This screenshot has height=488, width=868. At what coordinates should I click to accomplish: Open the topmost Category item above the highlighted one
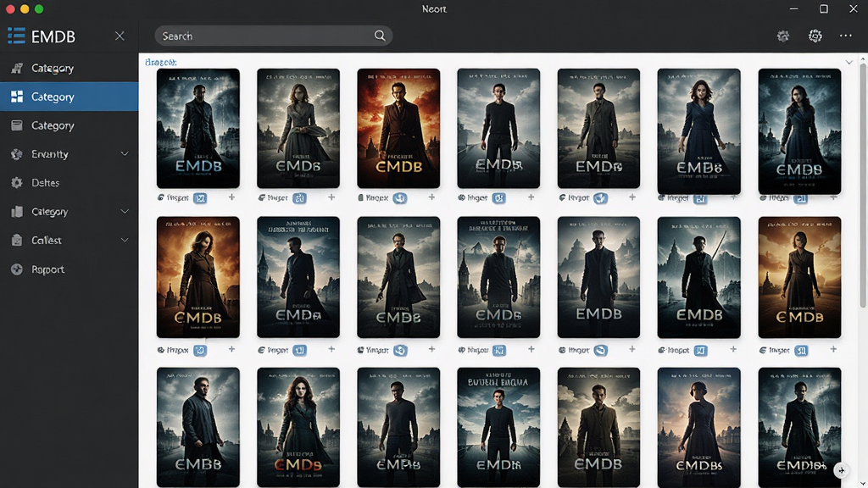(x=70, y=68)
